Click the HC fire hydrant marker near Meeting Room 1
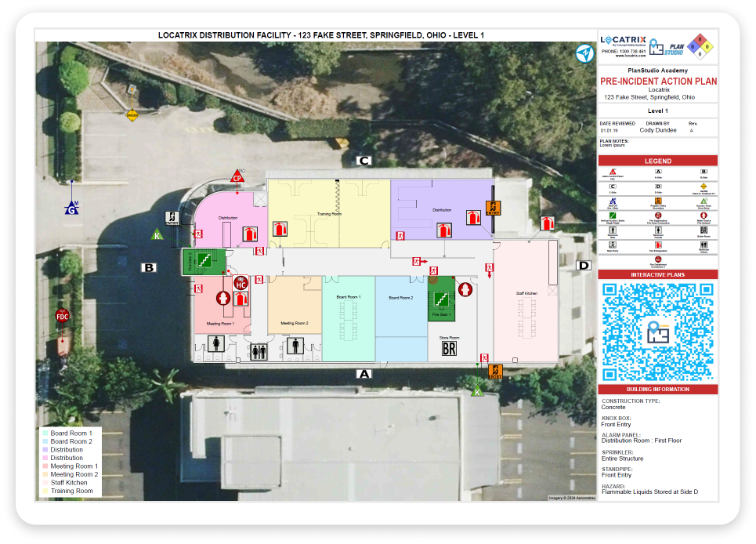The width and height of the screenshot is (756, 544). [240, 284]
